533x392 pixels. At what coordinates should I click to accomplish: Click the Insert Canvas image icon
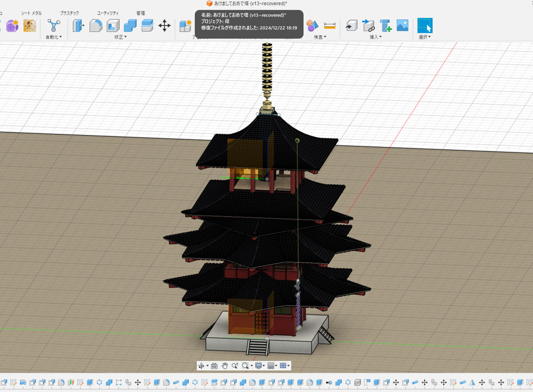coord(402,26)
